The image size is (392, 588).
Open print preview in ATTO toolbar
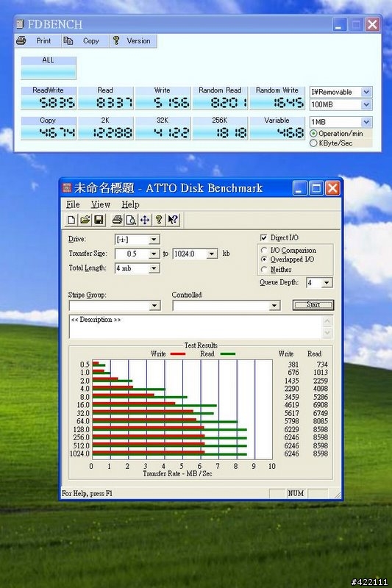pos(131,220)
